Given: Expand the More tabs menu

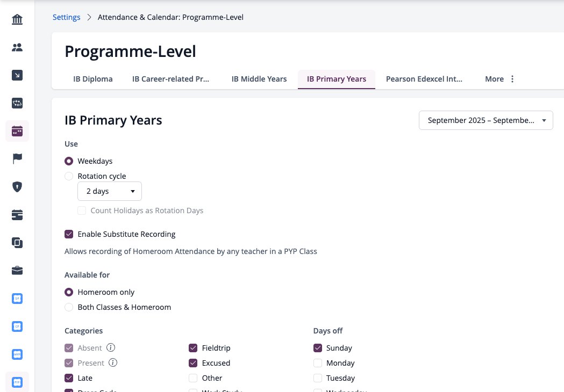Looking at the screenshot, I should [499, 79].
